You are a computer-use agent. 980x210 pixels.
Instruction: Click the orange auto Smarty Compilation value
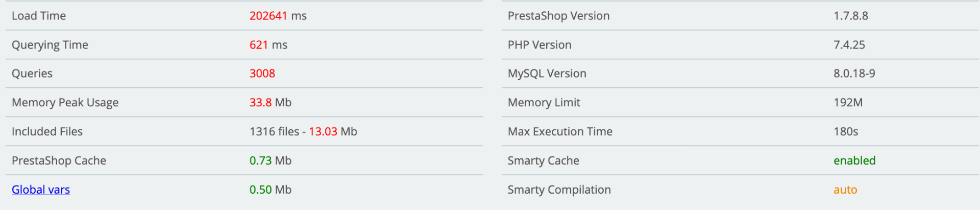tap(845, 190)
